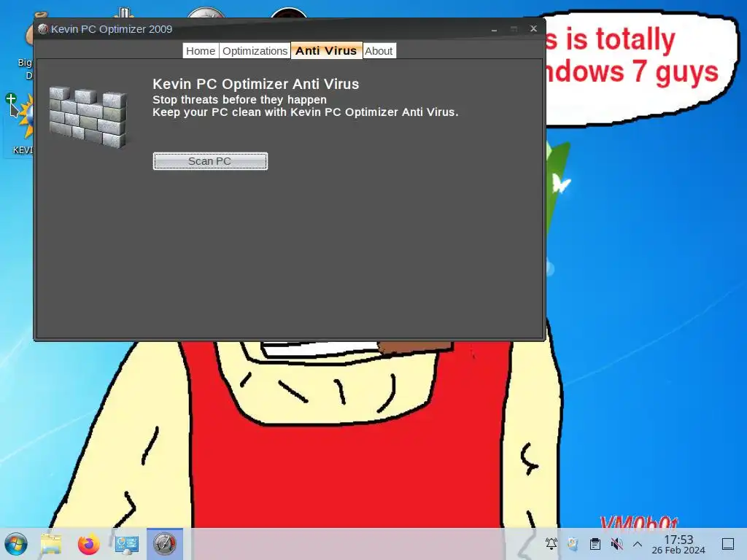Screen dimensions: 747x560
Task: Click the 'Stop threats before they happen' text
Action: pos(239,99)
